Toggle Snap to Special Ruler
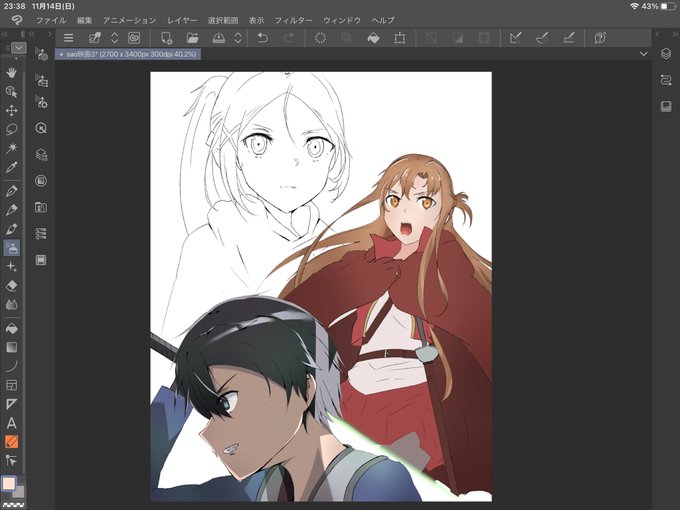This screenshot has height=510, width=680. [542, 38]
